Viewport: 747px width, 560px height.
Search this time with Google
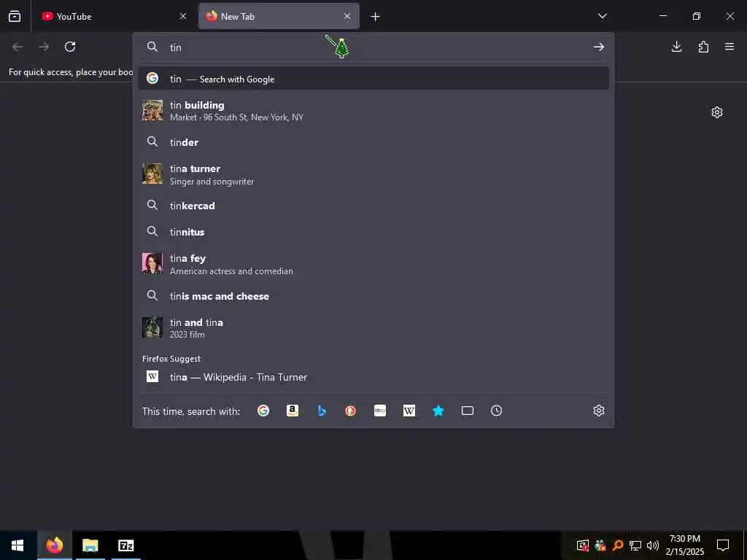tap(263, 411)
